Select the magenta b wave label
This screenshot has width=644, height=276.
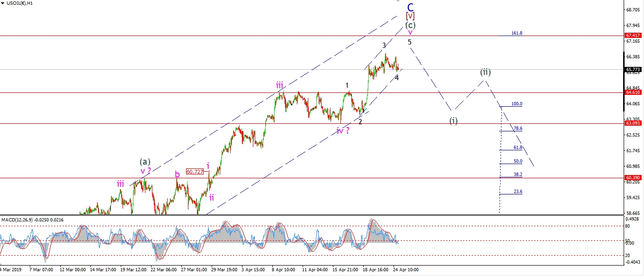pos(177,174)
